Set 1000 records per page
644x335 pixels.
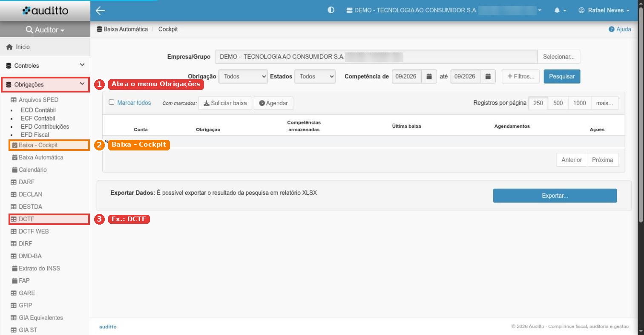(580, 103)
